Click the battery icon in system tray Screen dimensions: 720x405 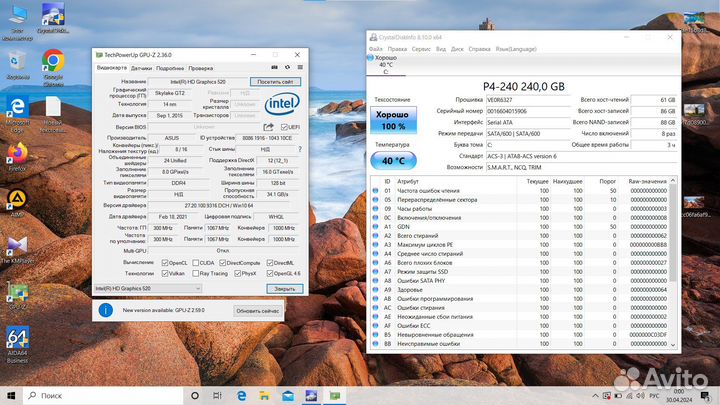[x=618, y=395]
